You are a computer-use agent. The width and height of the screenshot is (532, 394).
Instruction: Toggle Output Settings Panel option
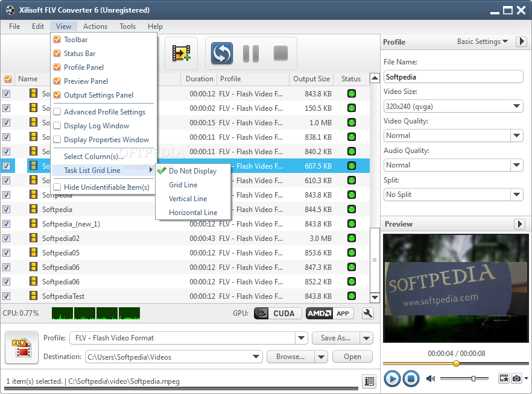click(x=57, y=95)
